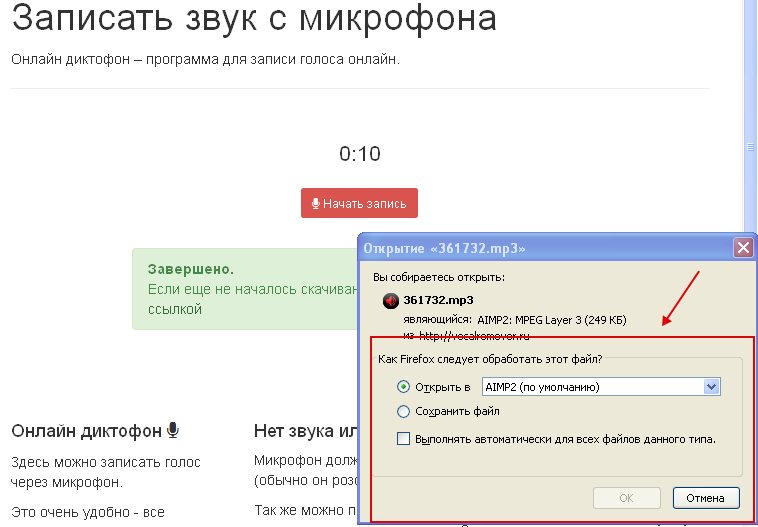Click the AIMP icon beside 361732.mp3
Screen dimensions: 758x527
(x=390, y=301)
